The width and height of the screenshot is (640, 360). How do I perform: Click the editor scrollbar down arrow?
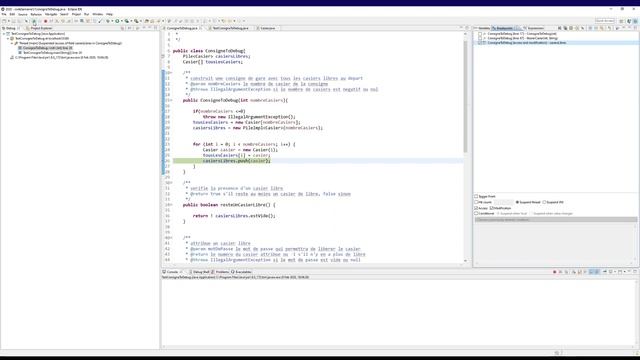465,261
